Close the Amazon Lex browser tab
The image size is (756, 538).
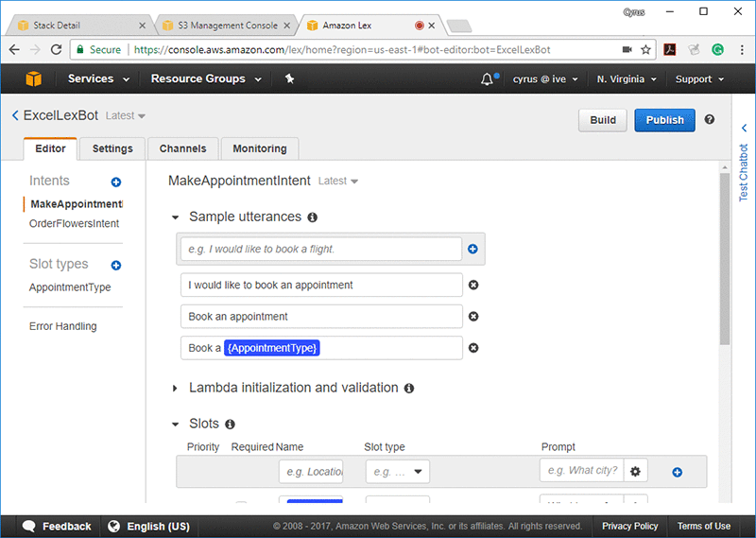tap(432, 26)
